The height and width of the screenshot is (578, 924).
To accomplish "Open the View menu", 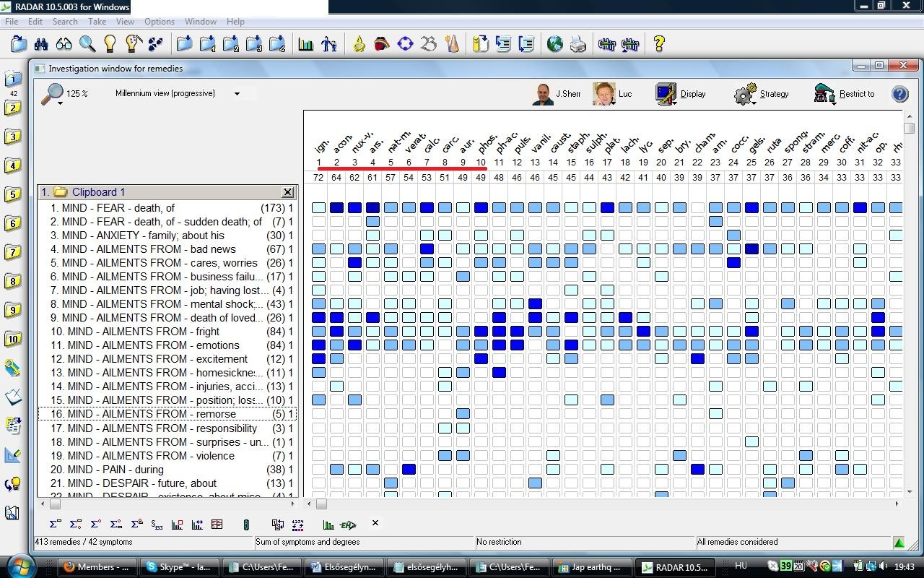I will click(x=125, y=22).
